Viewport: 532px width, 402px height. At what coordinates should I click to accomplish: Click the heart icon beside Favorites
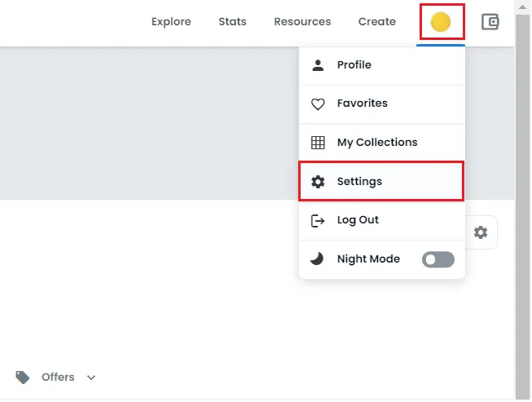[x=318, y=104]
